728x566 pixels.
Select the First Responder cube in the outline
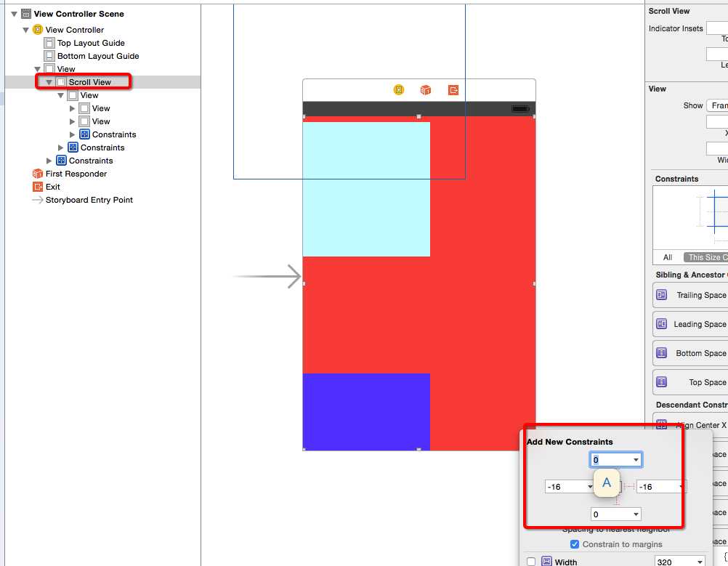38,174
